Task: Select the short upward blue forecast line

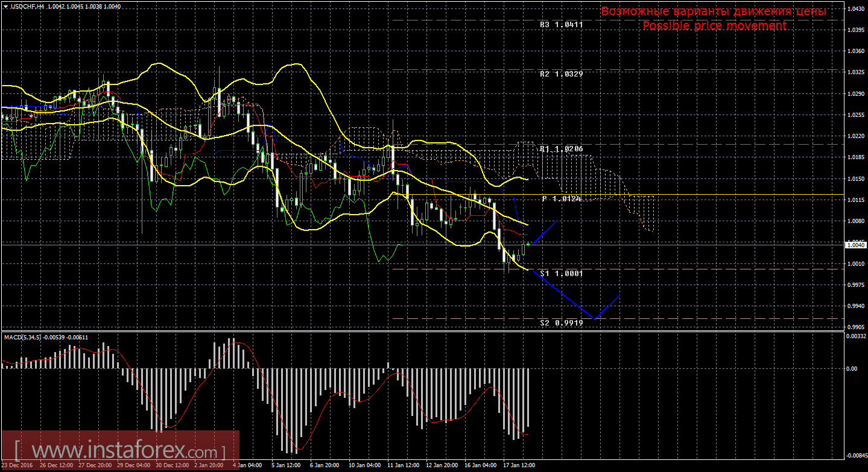Action: point(544,232)
